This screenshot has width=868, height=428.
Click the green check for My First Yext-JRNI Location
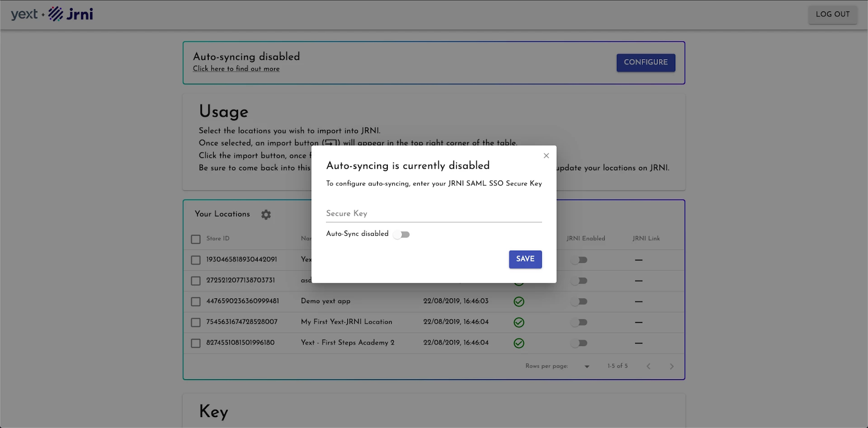[519, 322]
